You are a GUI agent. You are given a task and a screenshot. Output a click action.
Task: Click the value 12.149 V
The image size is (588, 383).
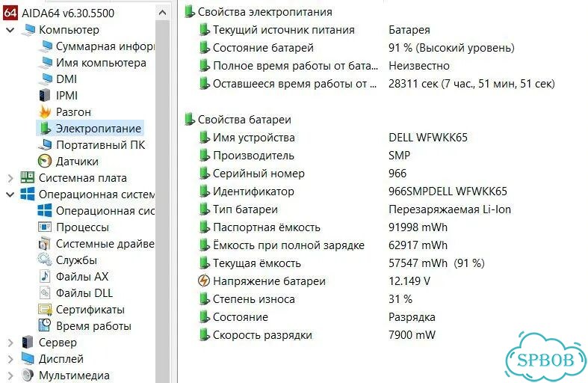409,281
